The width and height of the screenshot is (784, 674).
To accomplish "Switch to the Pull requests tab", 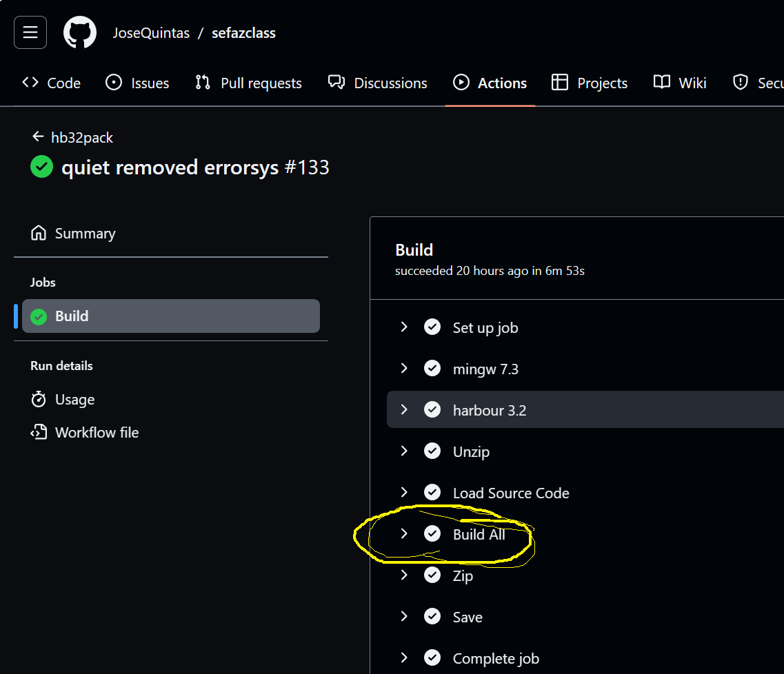I will [x=248, y=83].
